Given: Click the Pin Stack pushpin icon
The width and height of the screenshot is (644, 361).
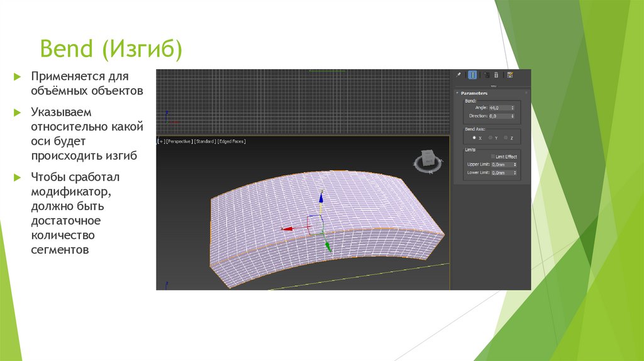Looking at the screenshot, I should 458,75.
